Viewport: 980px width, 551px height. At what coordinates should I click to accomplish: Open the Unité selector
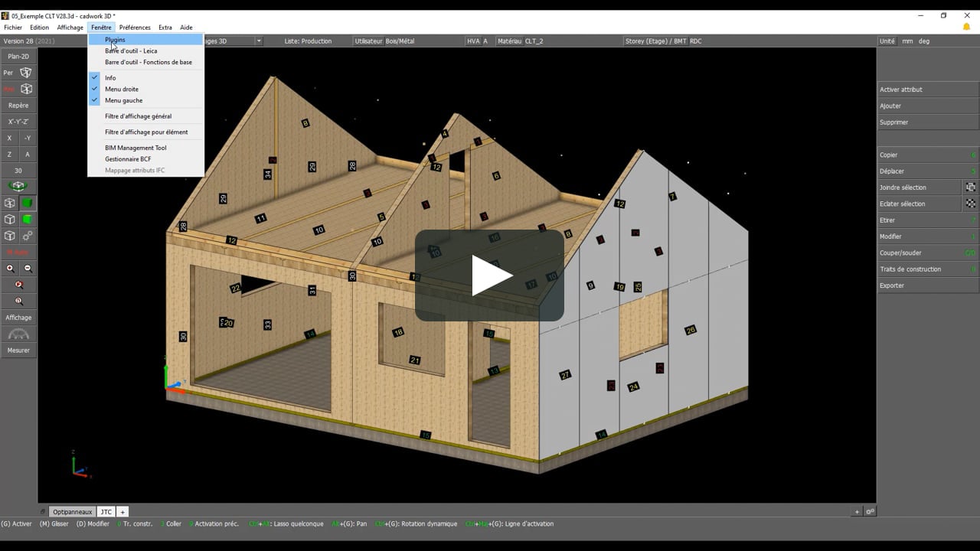pyautogui.click(x=887, y=41)
